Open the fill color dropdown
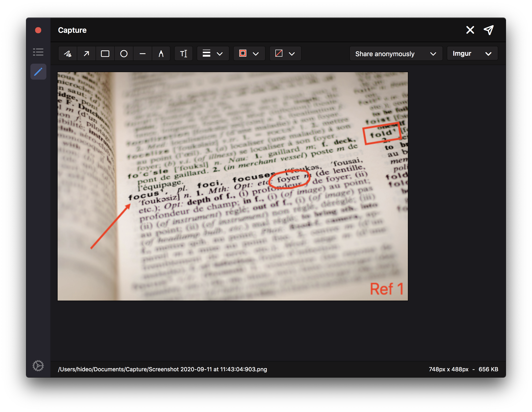Viewport: 532px width, 412px height. click(x=292, y=54)
